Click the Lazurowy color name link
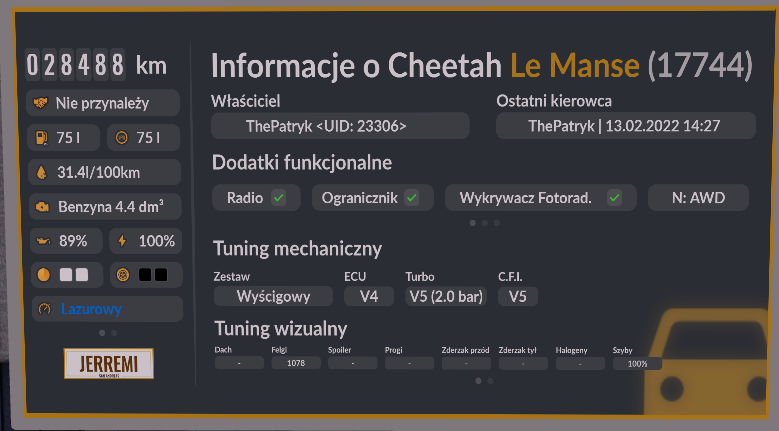Image resolution: width=779 pixels, height=431 pixels. (x=91, y=309)
